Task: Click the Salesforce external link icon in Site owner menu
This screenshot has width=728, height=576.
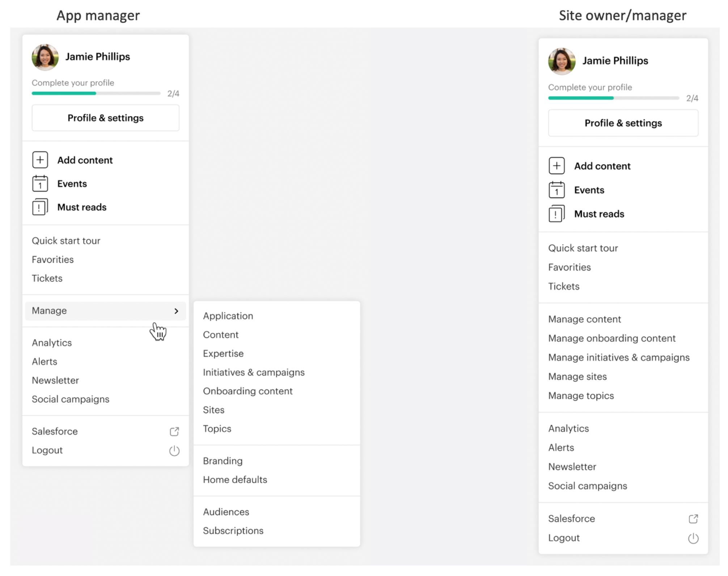Action: (x=693, y=519)
